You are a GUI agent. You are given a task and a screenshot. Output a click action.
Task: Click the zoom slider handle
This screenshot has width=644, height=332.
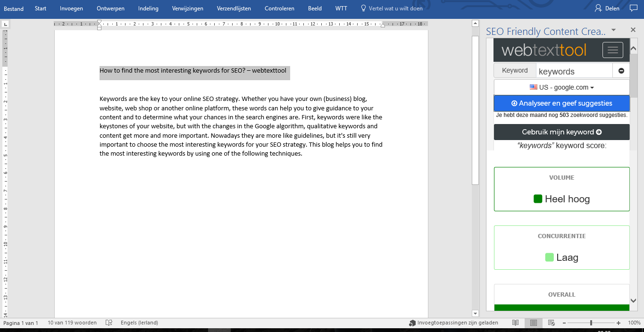(591, 323)
